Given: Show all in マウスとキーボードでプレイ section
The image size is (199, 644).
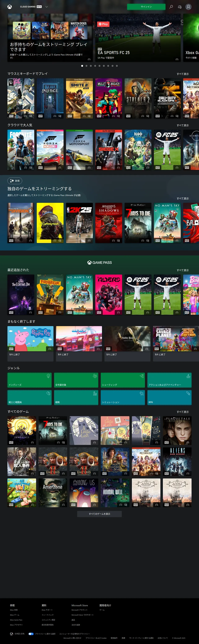Looking at the screenshot, I should (183, 74).
